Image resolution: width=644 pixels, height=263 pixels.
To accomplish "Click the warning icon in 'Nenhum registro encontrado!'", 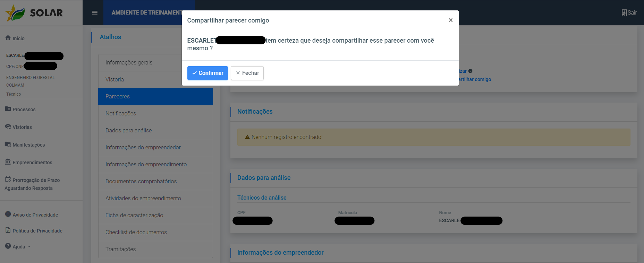I will [x=247, y=137].
